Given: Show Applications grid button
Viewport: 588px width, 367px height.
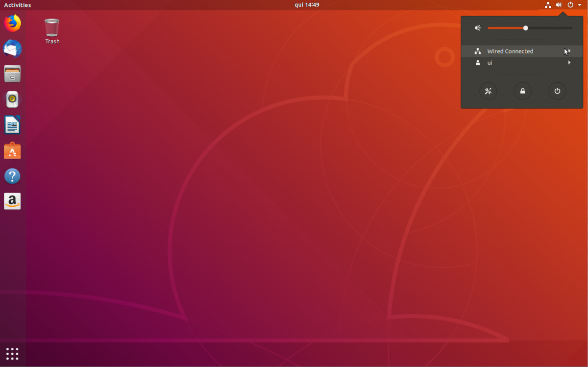Looking at the screenshot, I should pyautogui.click(x=12, y=353).
